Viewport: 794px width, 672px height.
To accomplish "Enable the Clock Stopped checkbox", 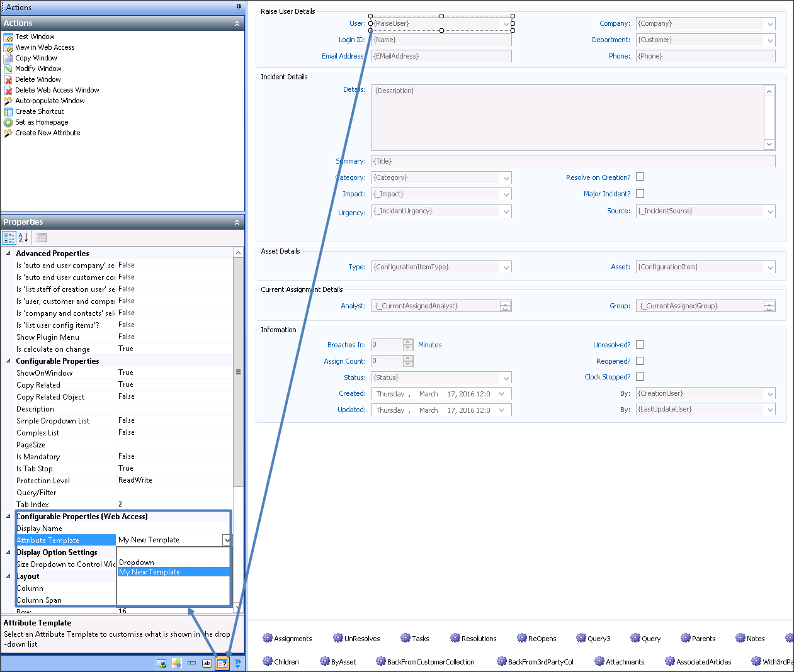I will [640, 377].
